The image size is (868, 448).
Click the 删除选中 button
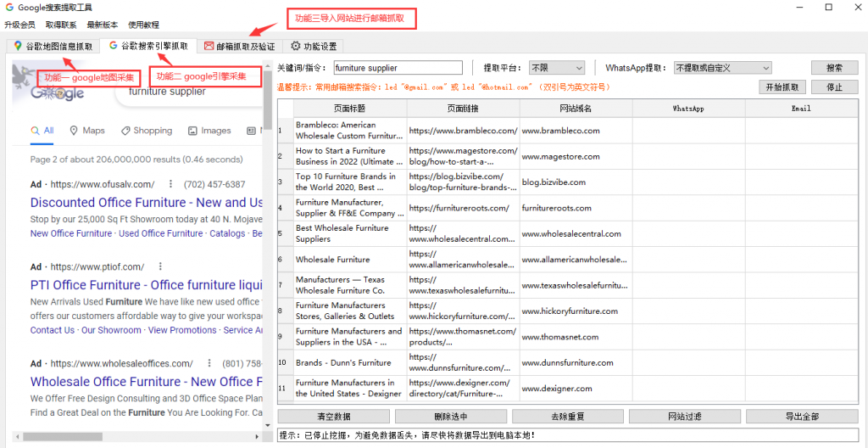tap(451, 417)
